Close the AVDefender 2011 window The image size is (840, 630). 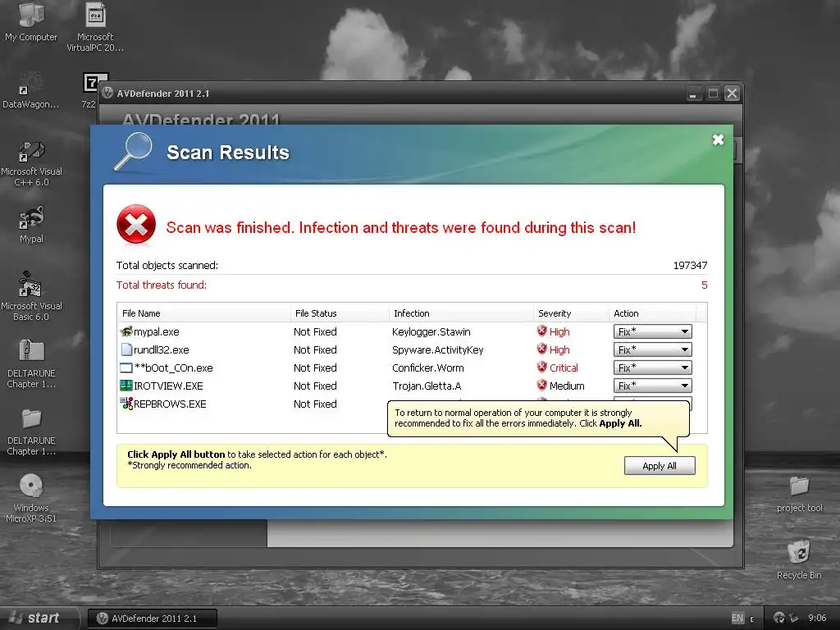point(732,94)
